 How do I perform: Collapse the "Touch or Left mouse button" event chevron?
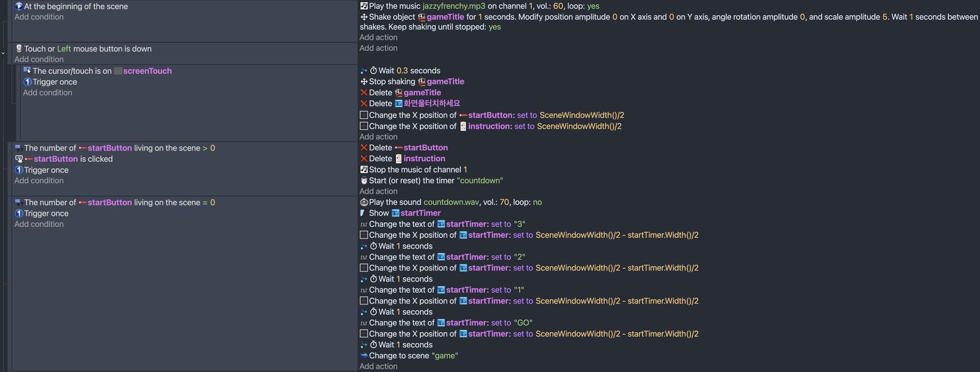point(3,53)
